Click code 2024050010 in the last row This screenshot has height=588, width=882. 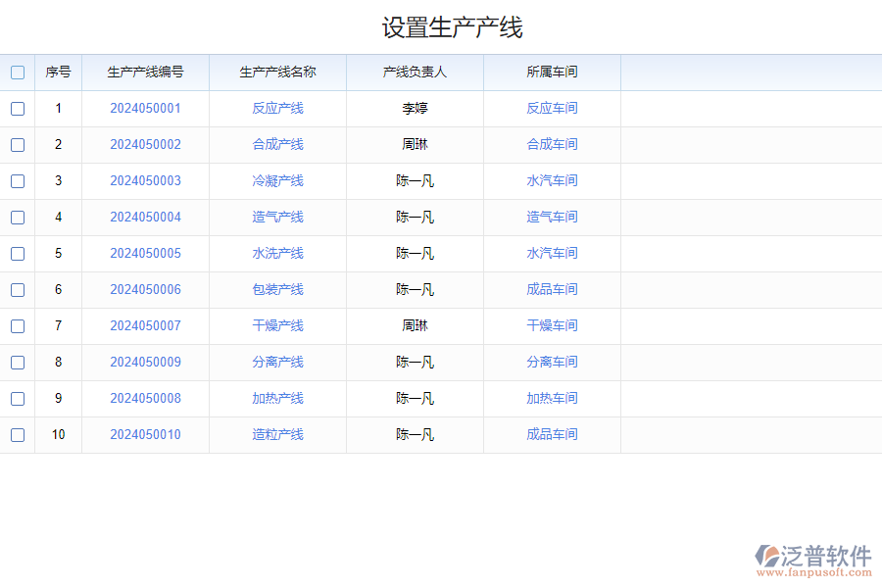[x=145, y=434]
